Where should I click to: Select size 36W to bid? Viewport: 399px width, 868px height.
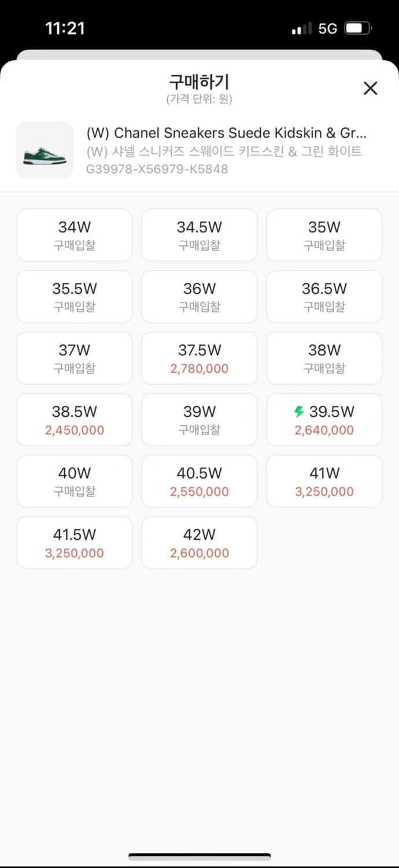(199, 296)
